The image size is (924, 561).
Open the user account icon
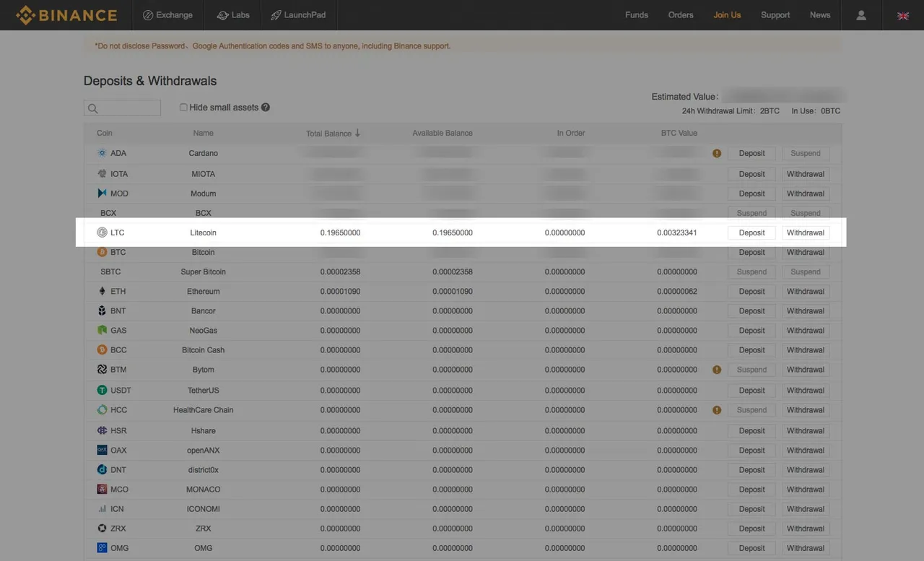click(861, 15)
